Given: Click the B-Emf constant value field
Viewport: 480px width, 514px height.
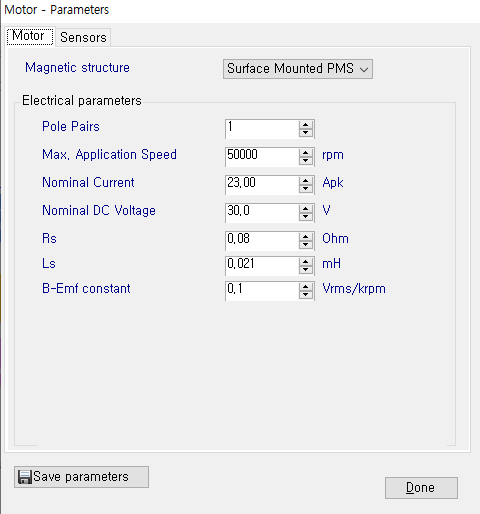Looking at the screenshot, I should (262, 291).
